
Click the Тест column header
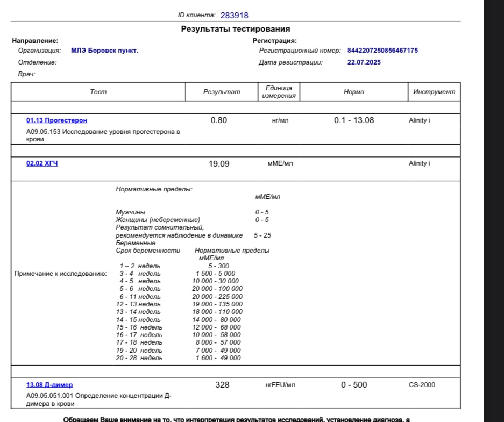click(98, 92)
